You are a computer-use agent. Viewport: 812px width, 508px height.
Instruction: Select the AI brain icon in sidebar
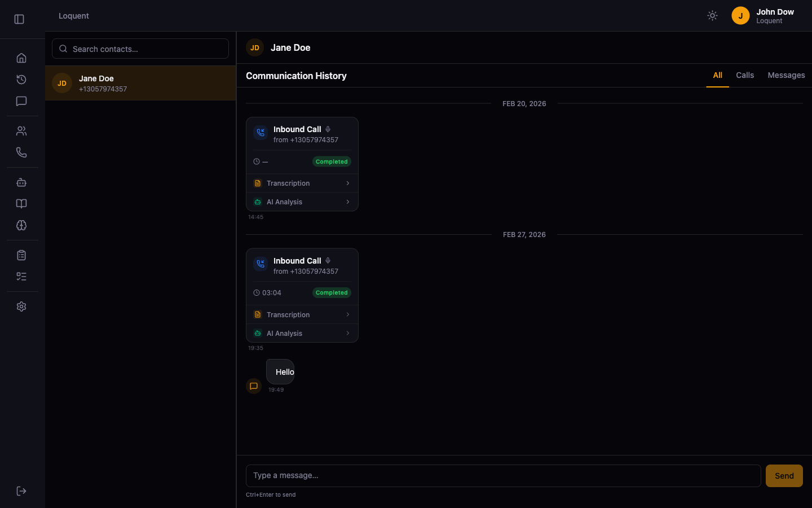21,225
